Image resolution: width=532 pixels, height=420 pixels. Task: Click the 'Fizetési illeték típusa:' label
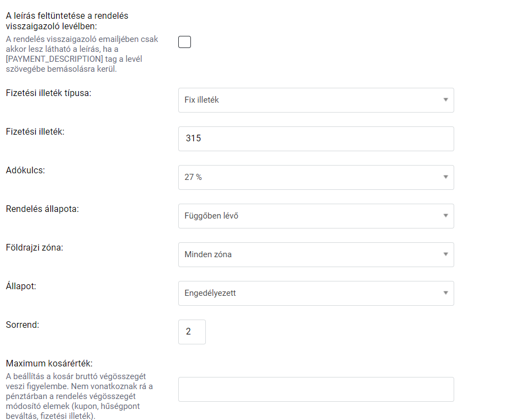click(x=49, y=93)
